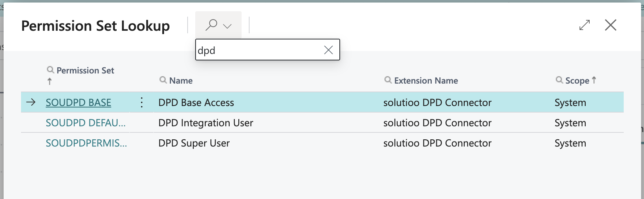The width and height of the screenshot is (644, 199).
Task: Select the DPD Integration User name cell
Action: coord(206,123)
